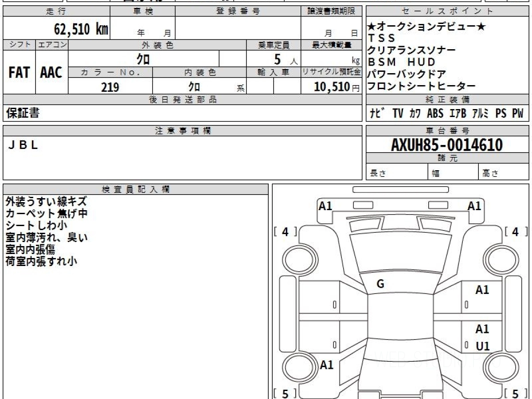Click the シフト header cell
Viewport: 532px width, 399px height.
20,45
